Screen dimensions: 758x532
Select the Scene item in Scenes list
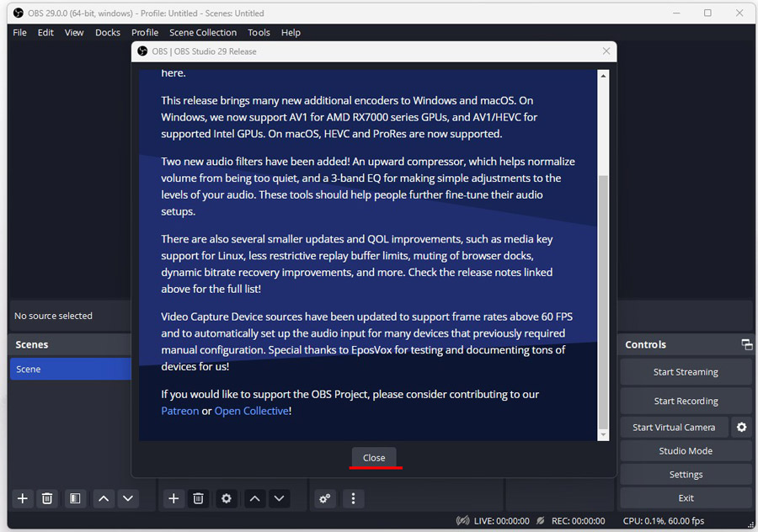(71, 369)
